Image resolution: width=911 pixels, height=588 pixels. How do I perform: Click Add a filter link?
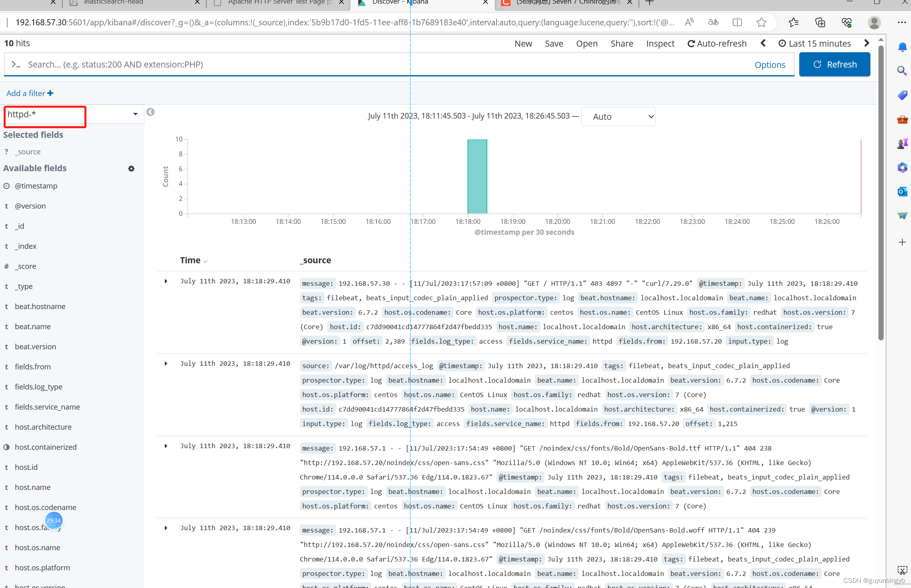tap(30, 93)
